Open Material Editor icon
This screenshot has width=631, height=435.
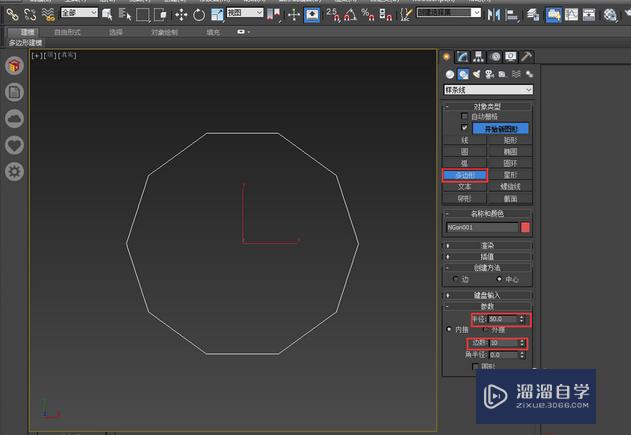coord(610,15)
